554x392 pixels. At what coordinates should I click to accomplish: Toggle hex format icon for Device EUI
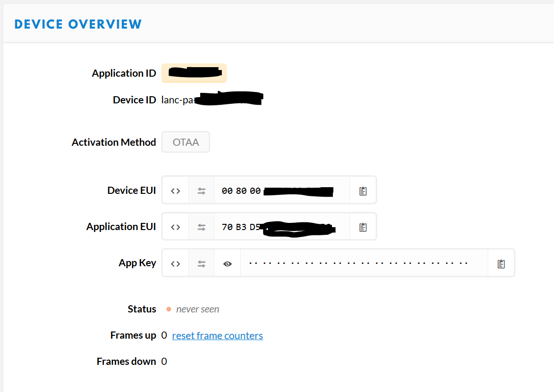point(175,191)
